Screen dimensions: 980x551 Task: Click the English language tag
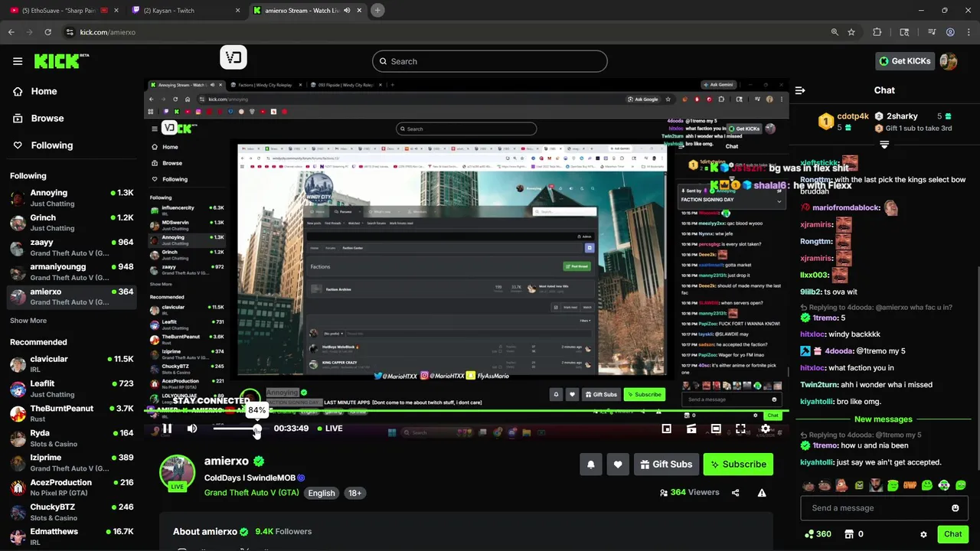(322, 493)
